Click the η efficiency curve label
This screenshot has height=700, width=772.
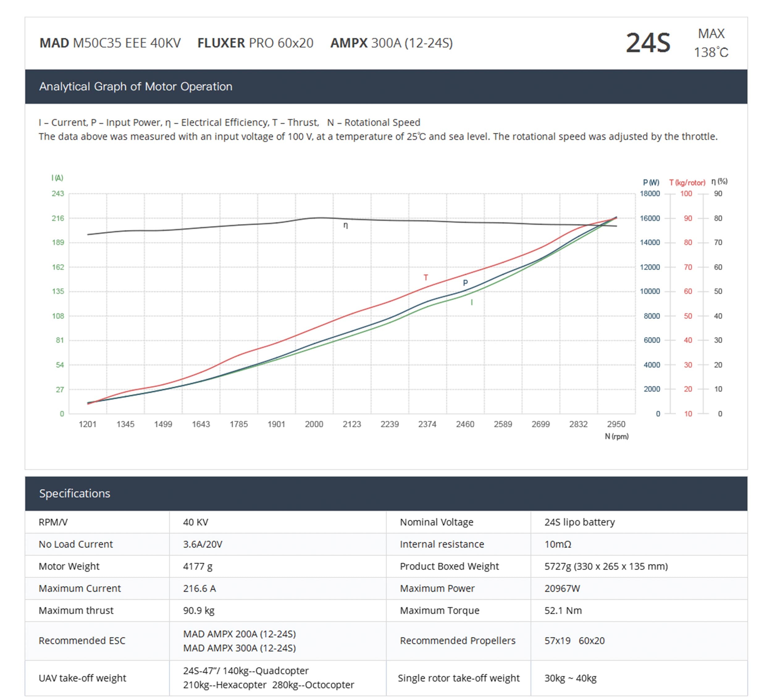tap(346, 225)
